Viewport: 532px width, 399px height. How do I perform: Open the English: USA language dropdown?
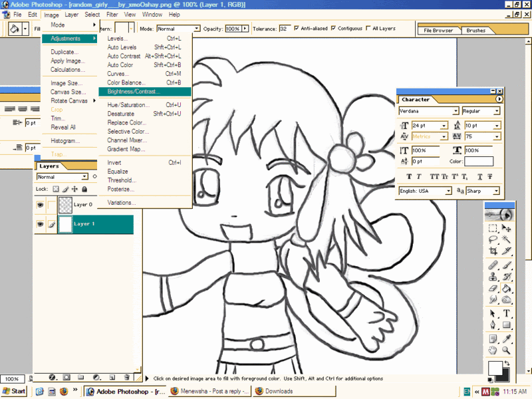coord(448,191)
